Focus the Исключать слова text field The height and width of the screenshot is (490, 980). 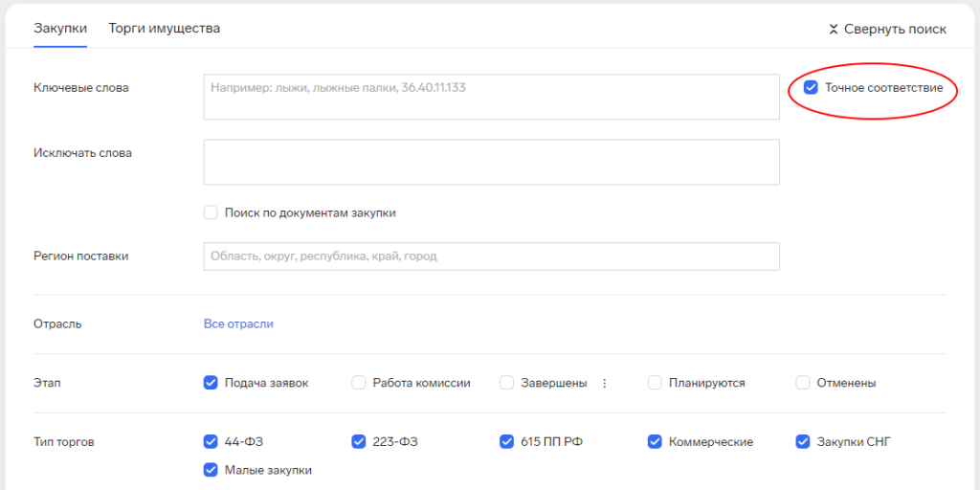click(x=491, y=162)
